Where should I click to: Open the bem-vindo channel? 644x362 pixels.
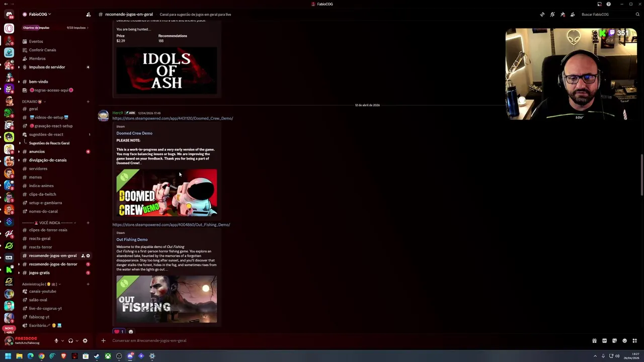pyautogui.click(x=55, y=81)
